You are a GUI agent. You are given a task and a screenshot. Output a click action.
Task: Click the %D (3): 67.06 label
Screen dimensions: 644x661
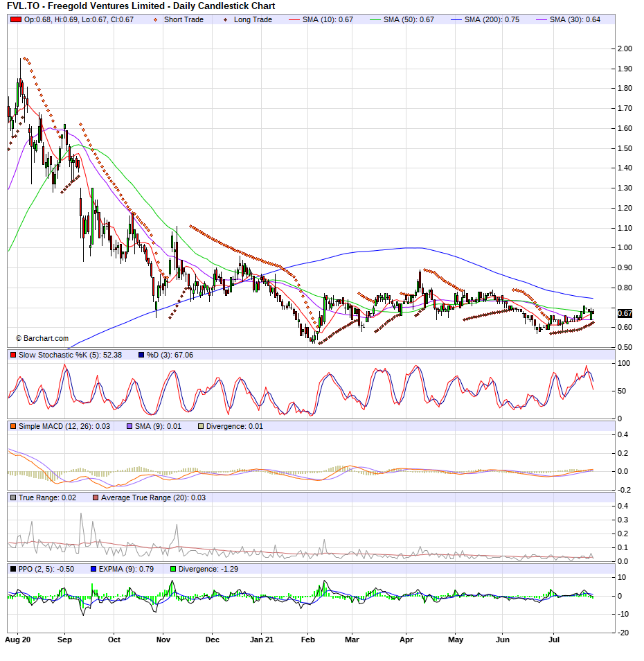[170, 355]
